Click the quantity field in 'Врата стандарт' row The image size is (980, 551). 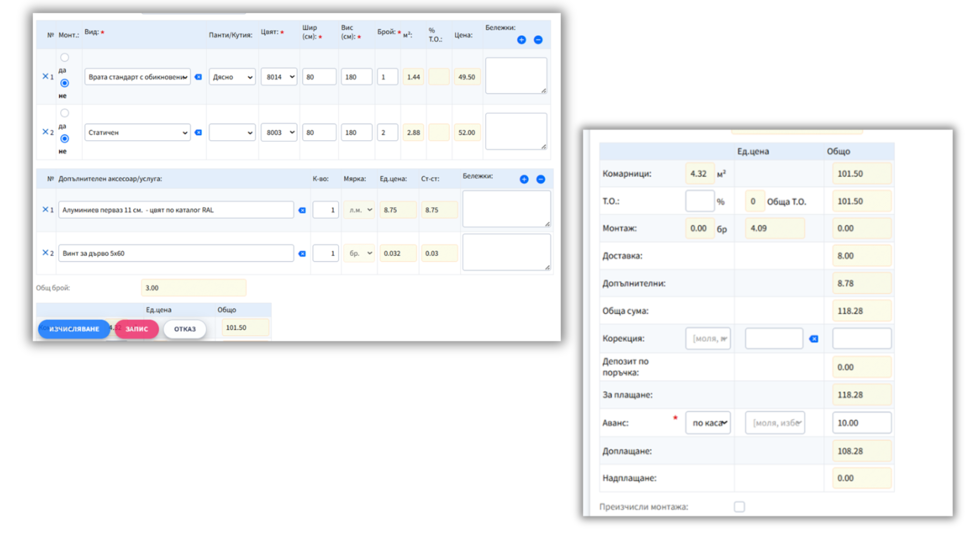387,77
